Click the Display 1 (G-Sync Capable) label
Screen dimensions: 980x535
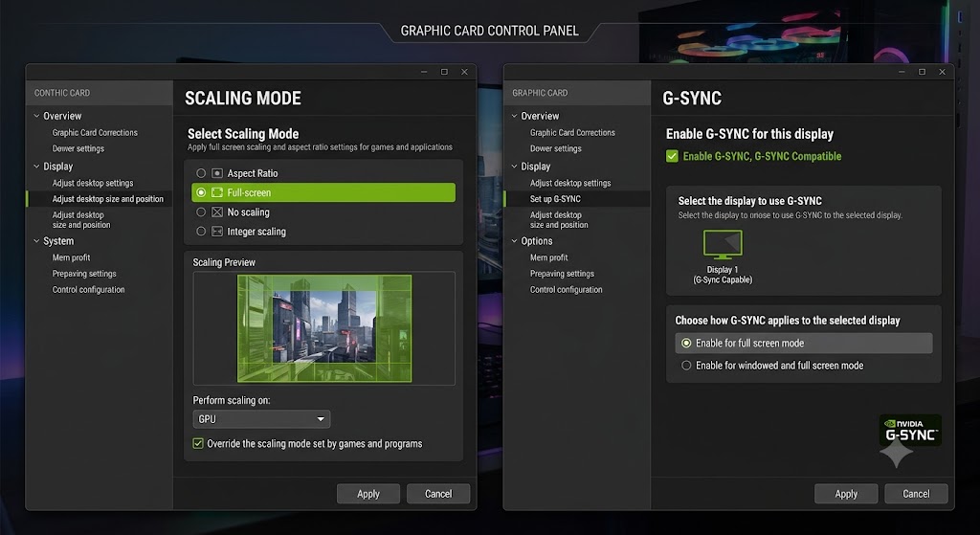tap(723, 275)
